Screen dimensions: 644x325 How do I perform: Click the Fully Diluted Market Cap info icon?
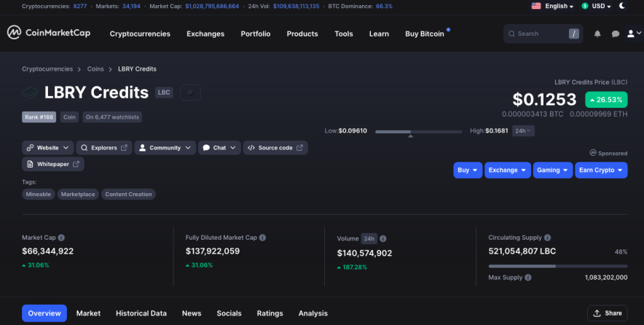coord(262,238)
